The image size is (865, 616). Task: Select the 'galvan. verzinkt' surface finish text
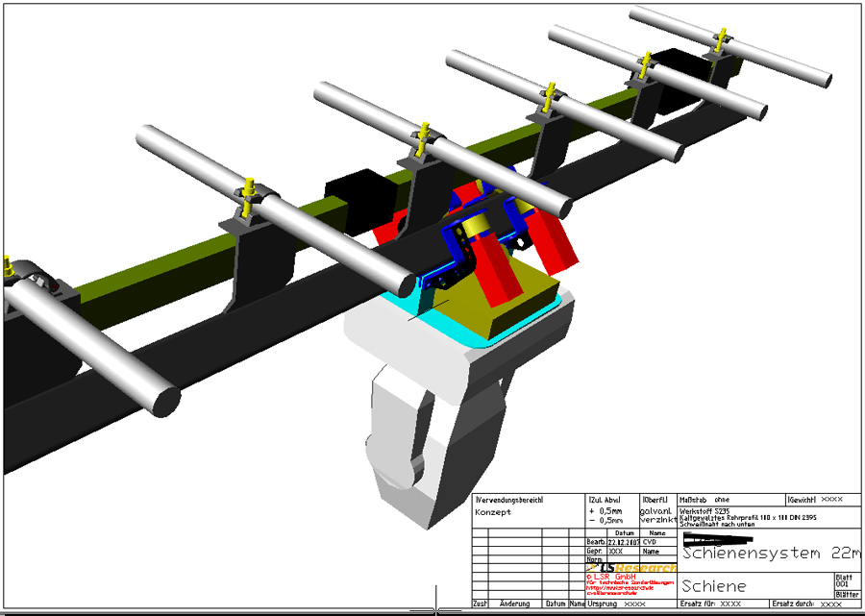click(x=658, y=515)
